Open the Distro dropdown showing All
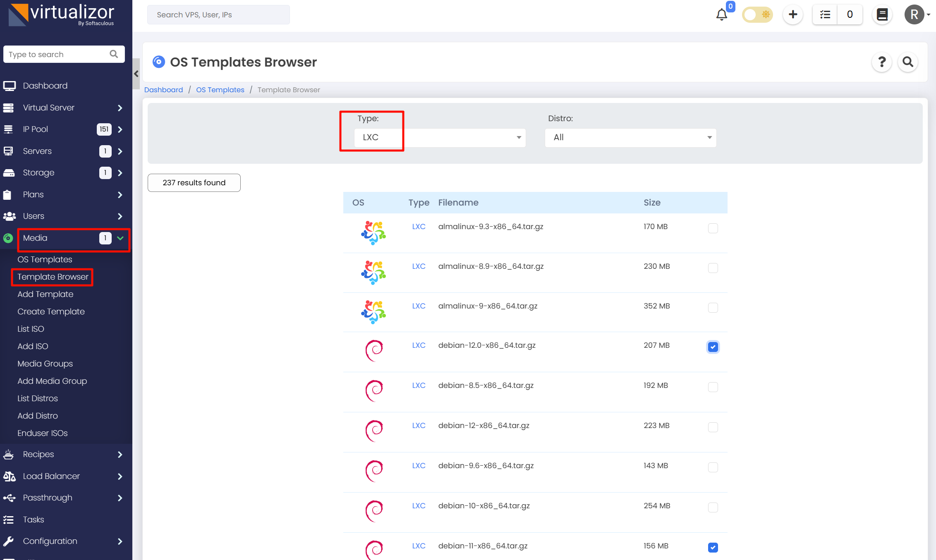 (630, 138)
